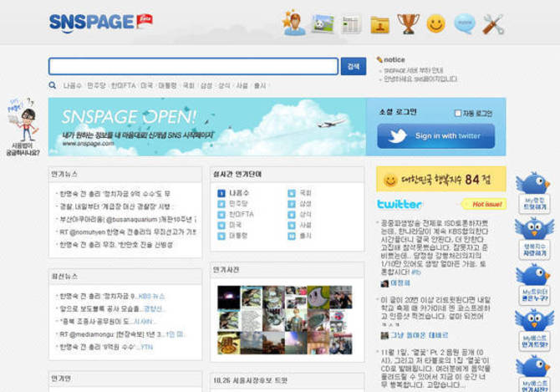Click the SNSPAGE beta logo
Viewport: 560px width, 392px height.
click(101, 23)
